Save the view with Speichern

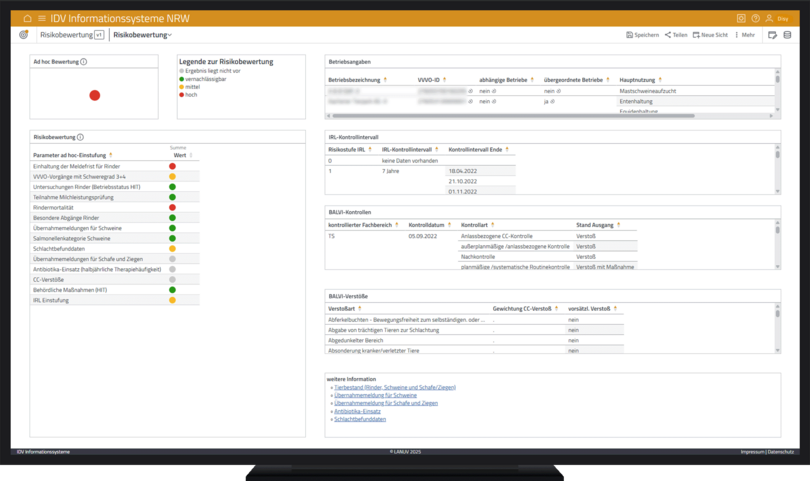tap(642, 35)
